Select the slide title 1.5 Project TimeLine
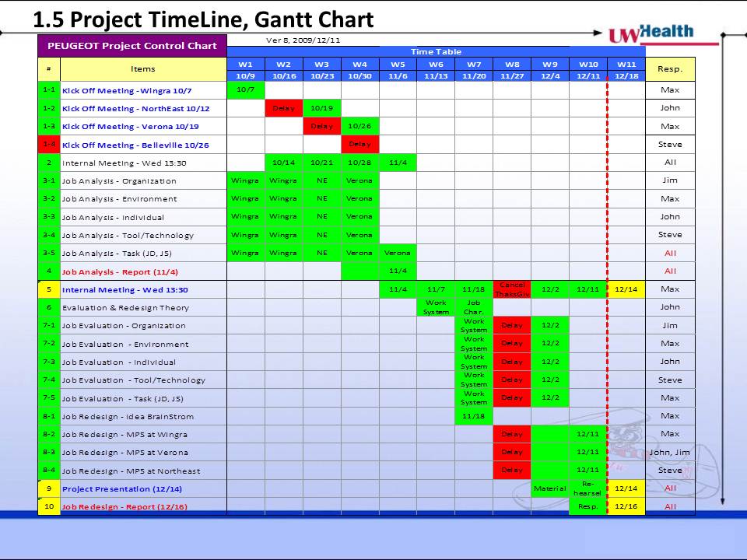747x560 pixels. (x=203, y=19)
